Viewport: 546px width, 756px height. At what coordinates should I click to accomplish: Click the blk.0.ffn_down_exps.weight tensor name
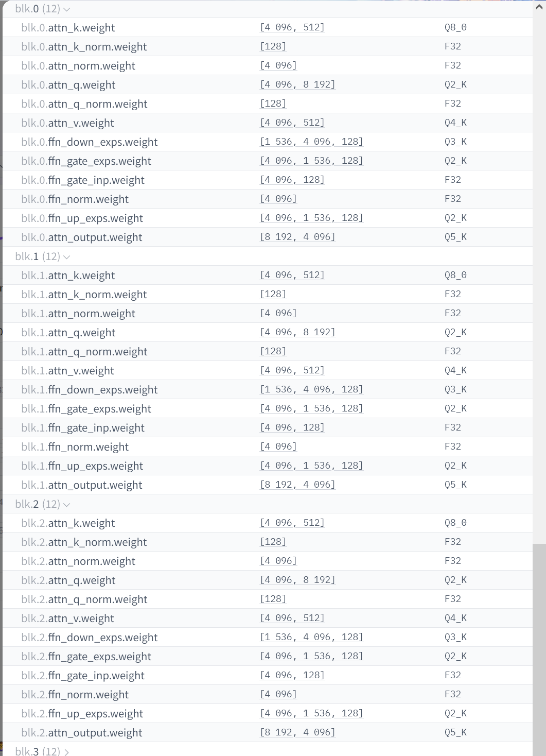(x=89, y=142)
